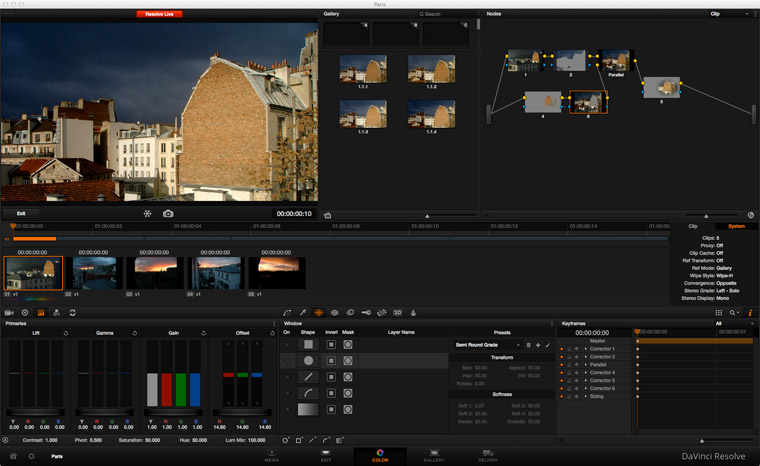Screen dimensions: 760x466
Task: Add a new polygon pen window
Action: point(313,440)
